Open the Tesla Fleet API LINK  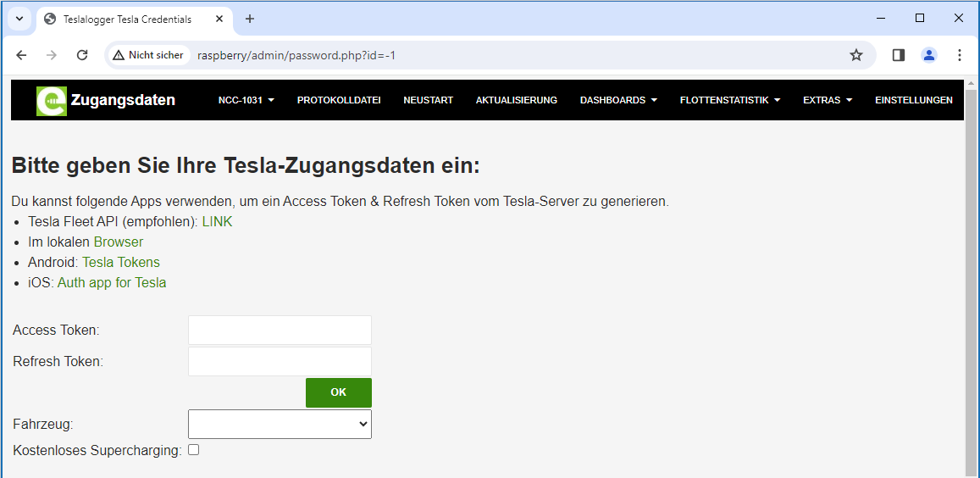coord(217,222)
